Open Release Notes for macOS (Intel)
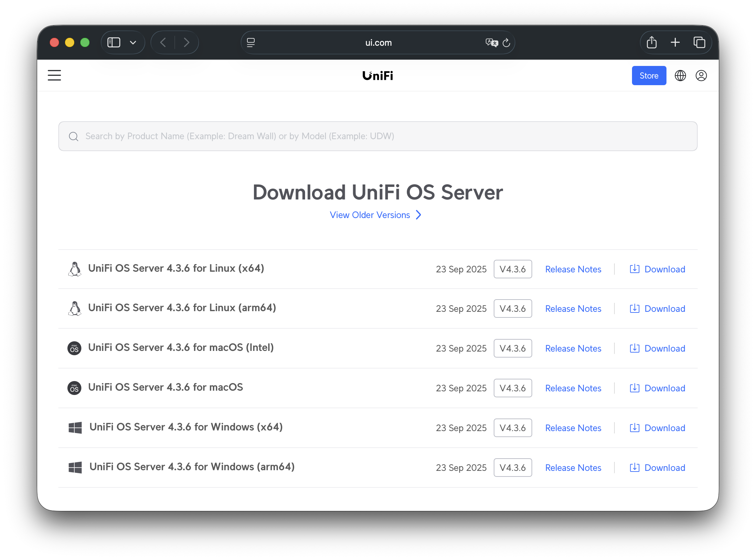Screen dimensions: 756x560 coord(573,349)
